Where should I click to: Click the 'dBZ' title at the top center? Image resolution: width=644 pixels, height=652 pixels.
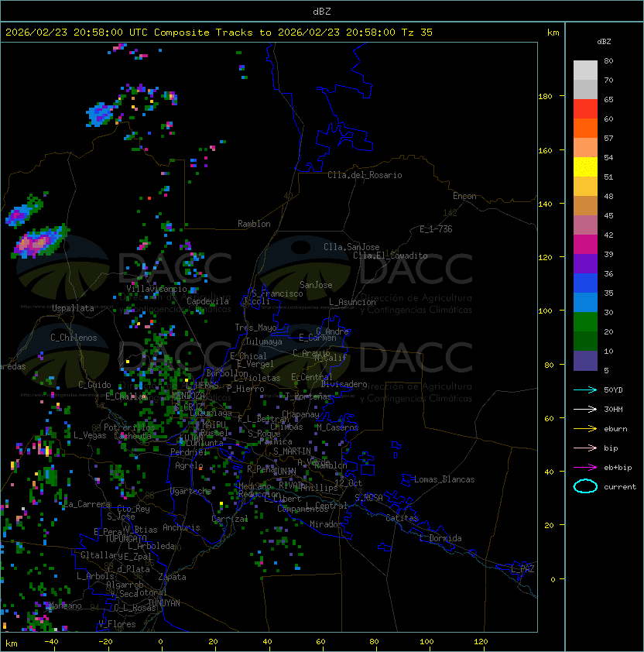(x=322, y=11)
